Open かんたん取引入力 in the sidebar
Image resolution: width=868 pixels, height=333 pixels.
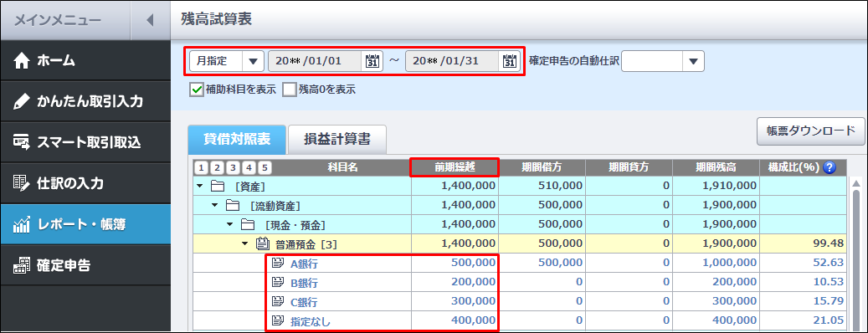pos(85,102)
